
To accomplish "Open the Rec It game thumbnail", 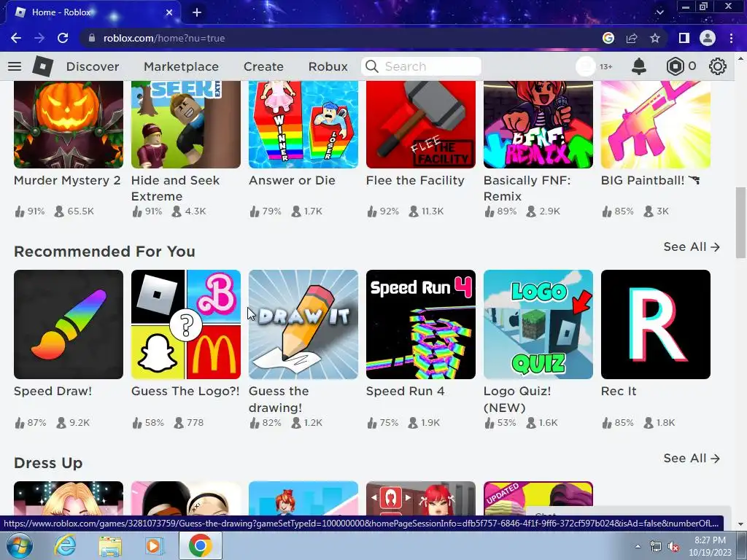I will 656,324.
